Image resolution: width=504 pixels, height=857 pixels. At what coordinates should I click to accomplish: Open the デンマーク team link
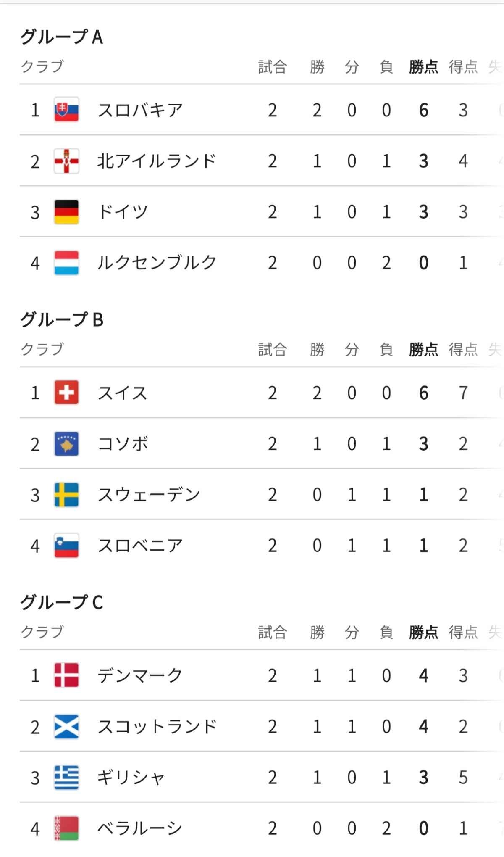pyautogui.click(x=140, y=675)
